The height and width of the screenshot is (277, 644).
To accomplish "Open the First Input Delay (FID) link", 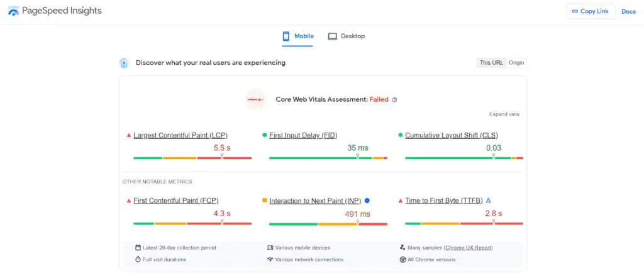I will click(x=303, y=135).
